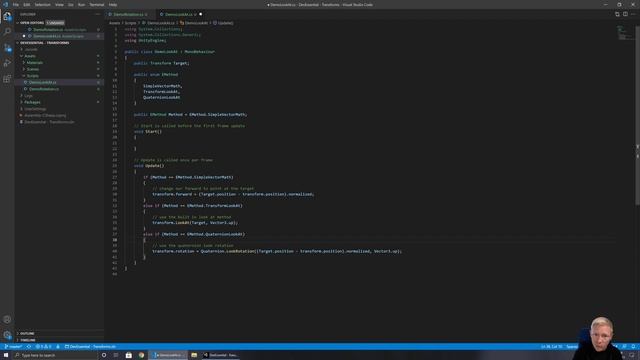Screen dimensions: 640x360
Task: Collapse the Scripts folder
Action: [x=32, y=76]
